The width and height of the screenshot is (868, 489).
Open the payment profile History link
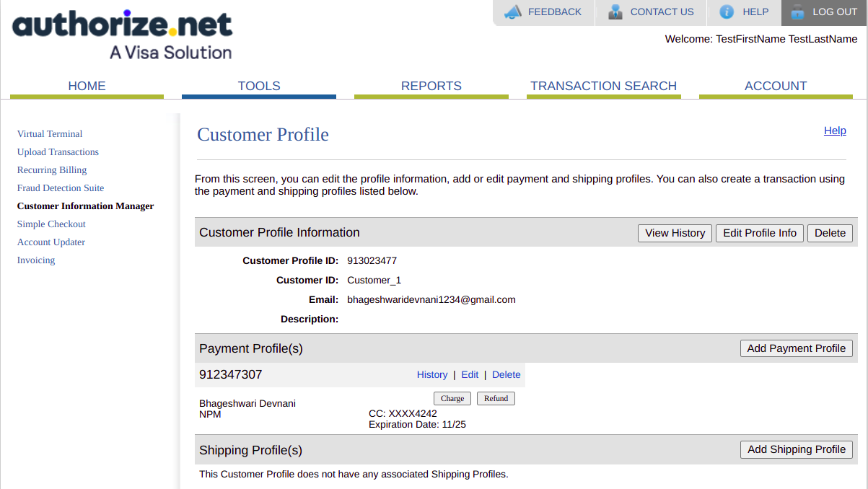pyautogui.click(x=432, y=375)
